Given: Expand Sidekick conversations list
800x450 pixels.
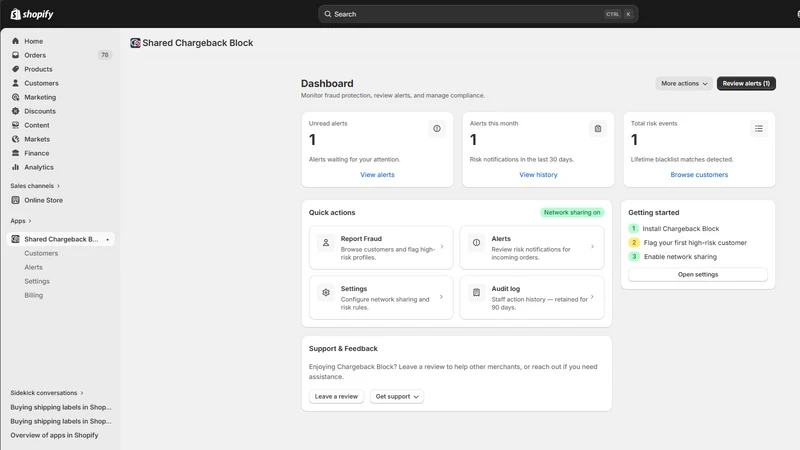Looking at the screenshot, I should tap(46, 393).
